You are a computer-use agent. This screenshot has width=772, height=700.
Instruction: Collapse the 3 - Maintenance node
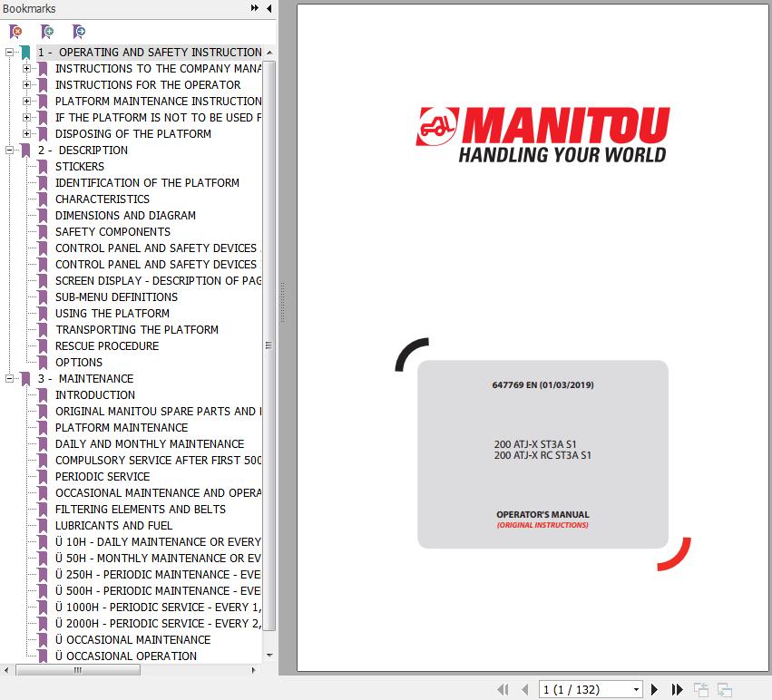click(9, 378)
